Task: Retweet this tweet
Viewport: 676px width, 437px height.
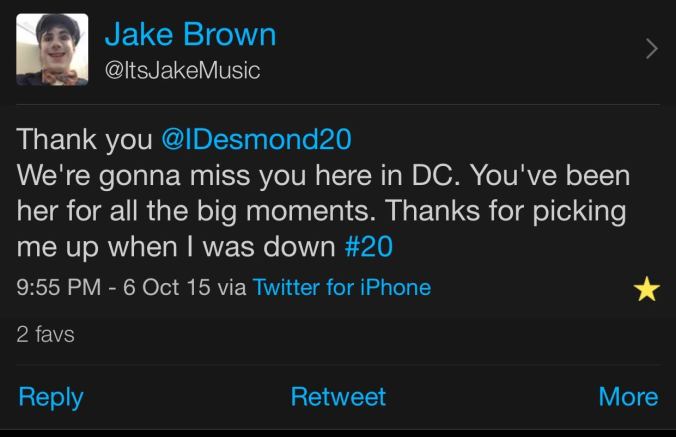Action: (x=338, y=397)
